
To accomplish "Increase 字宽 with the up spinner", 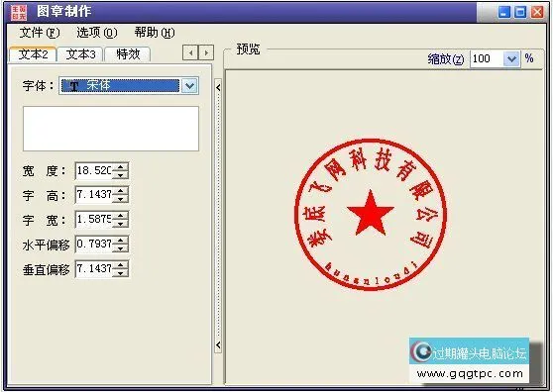I will 121,216.
